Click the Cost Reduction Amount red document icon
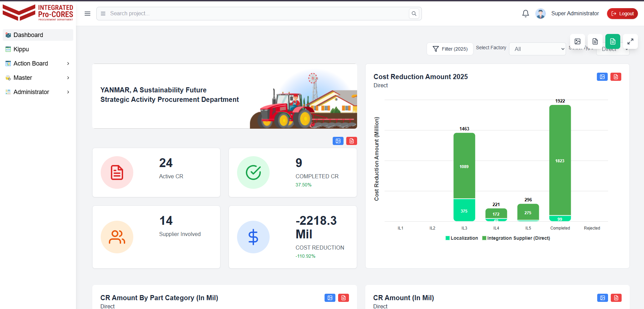This screenshot has width=644, height=309. 616,77
